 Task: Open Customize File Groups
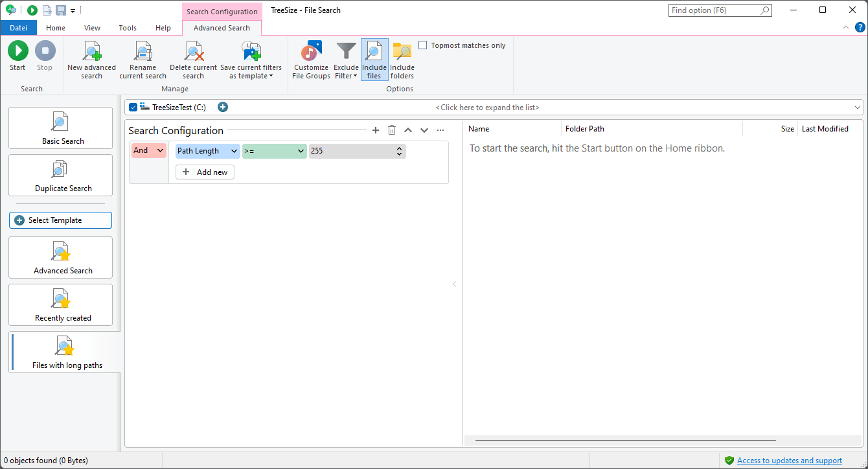[310, 58]
